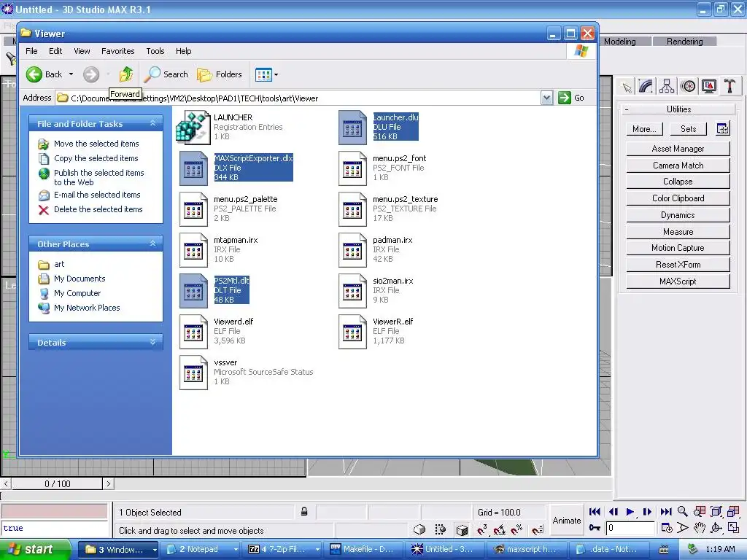Go to start frame in 3D Studio MAX

click(595, 512)
